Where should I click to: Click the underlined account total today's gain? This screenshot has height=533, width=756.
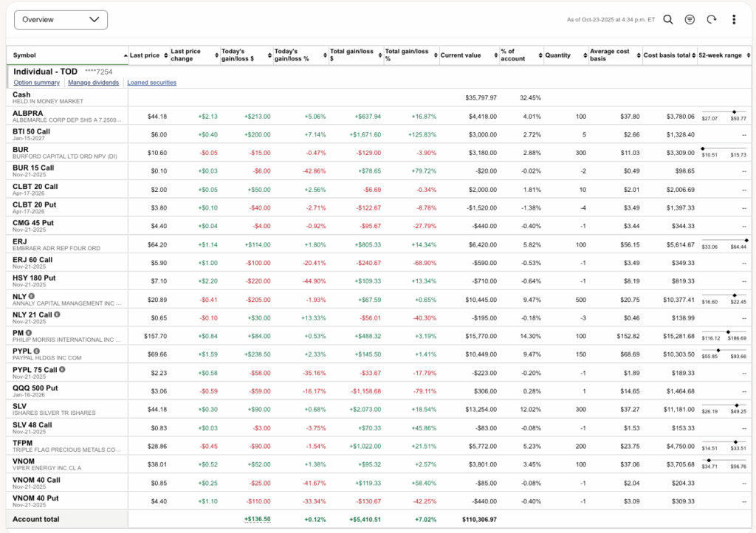[x=257, y=519]
